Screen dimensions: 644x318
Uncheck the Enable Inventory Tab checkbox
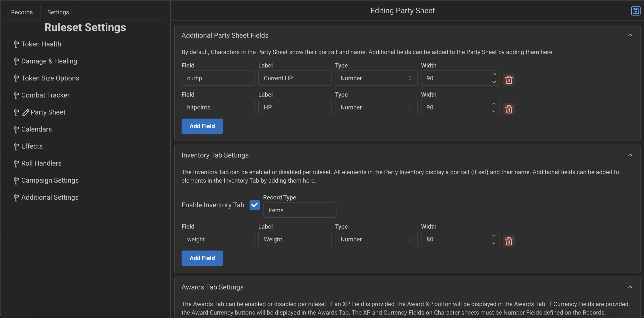pos(254,205)
